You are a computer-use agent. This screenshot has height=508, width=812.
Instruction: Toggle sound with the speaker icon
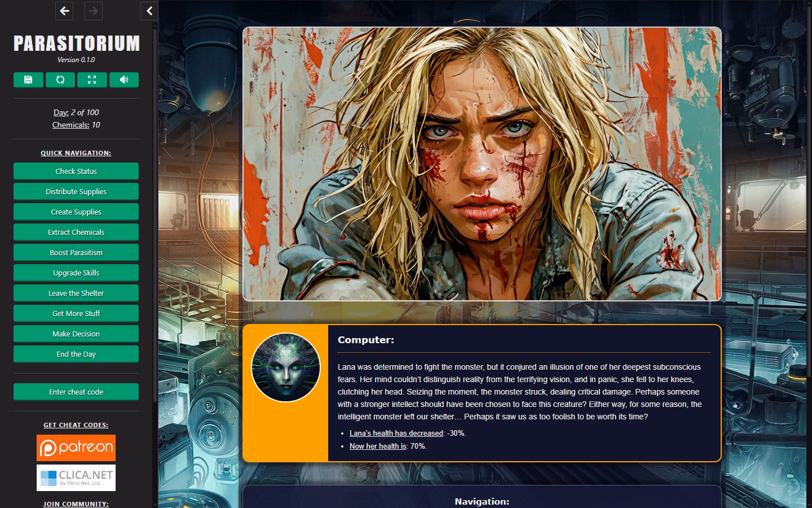pos(124,80)
